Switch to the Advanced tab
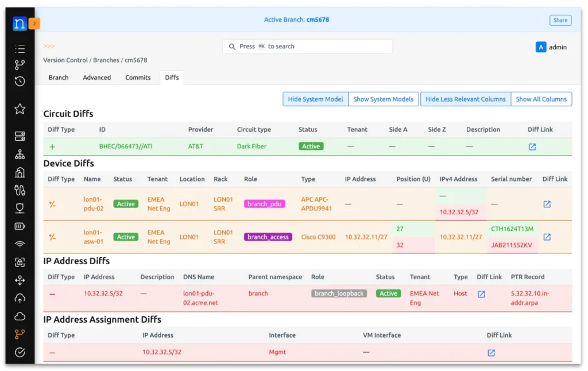This screenshot has width=588, height=371. pyautogui.click(x=96, y=78)
